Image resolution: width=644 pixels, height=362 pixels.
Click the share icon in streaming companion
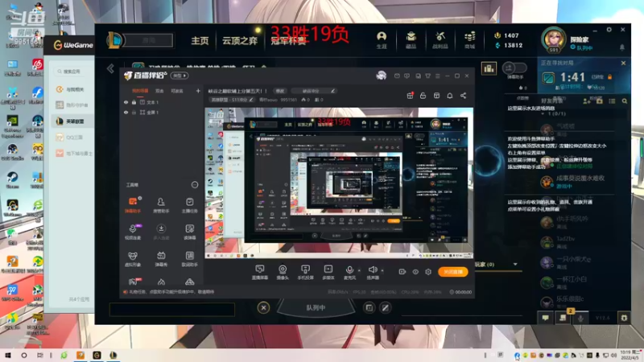tap(464, 96)
